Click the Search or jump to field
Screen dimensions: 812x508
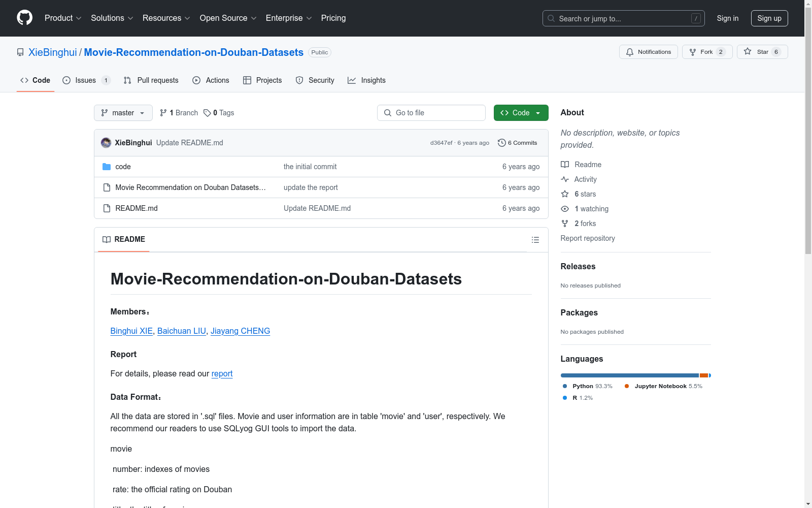point(623,18)
